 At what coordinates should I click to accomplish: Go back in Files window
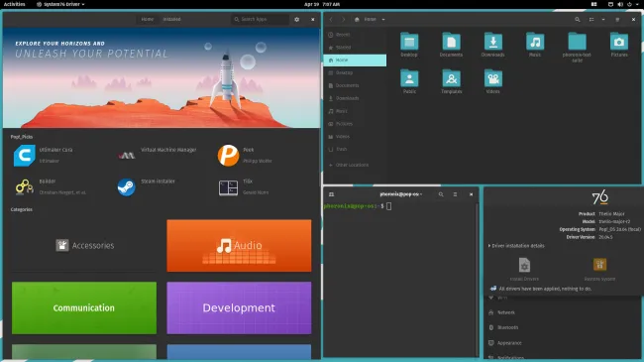pyautogui.click(x=331, y=19)
